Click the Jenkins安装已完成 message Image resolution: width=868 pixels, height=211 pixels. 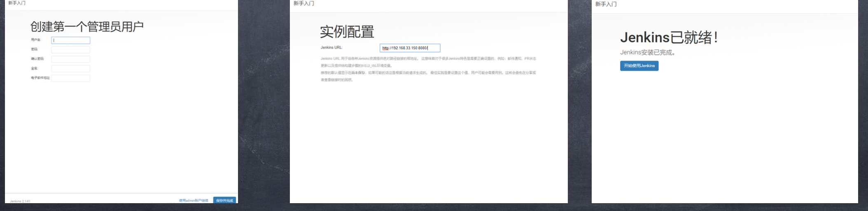648,52
